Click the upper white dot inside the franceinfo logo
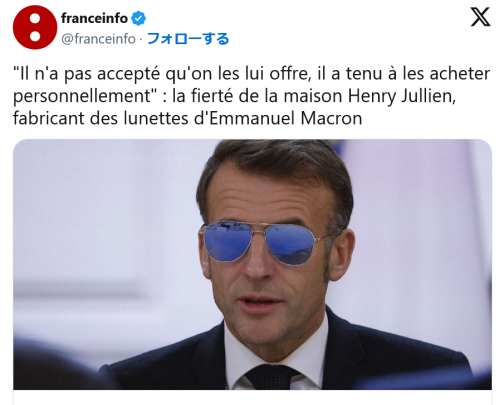The width and height of the screenshot is (500, 405). point(35,19)
